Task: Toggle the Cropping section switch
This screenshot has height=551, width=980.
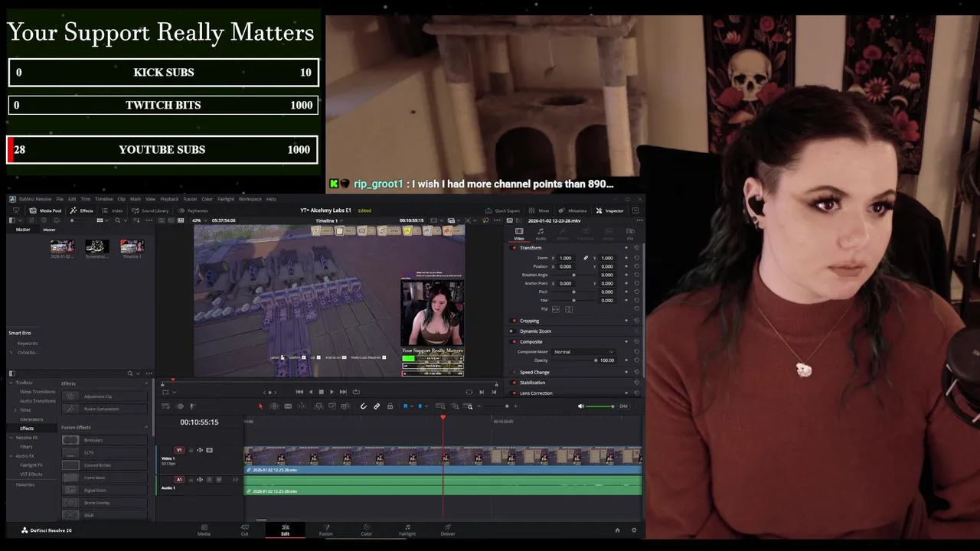Action: 513,321
